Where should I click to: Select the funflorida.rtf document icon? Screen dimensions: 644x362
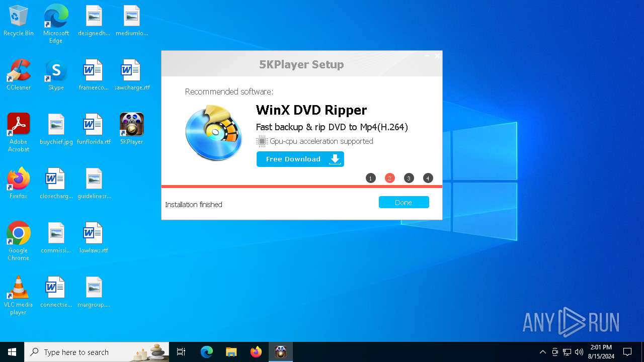tap(94, 129)
